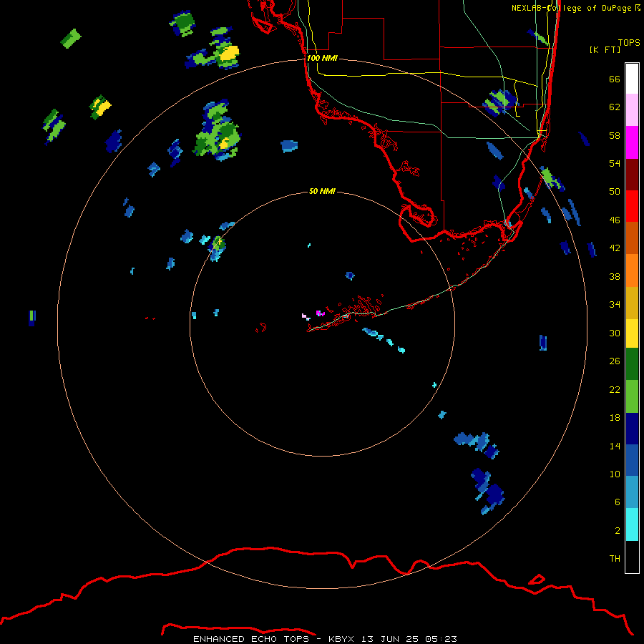The image size is (644, 644).
Task: Click the NEXLAB-College of DuPage credit text
Action: pyautogui.click(x=571, y=8)
